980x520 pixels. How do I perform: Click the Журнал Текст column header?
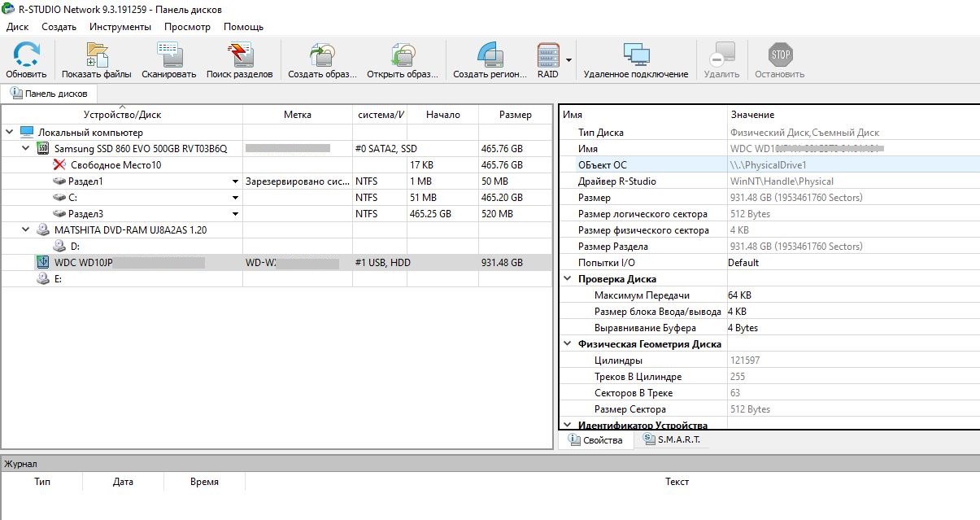pyautogui.click(x=677, y=482)
